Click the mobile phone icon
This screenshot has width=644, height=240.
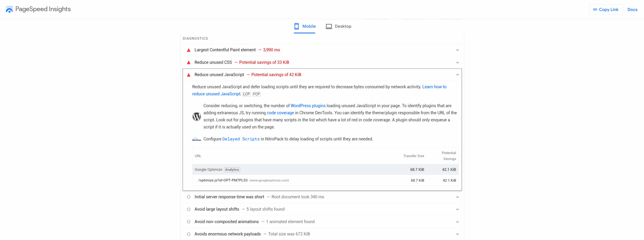[297, 26]
